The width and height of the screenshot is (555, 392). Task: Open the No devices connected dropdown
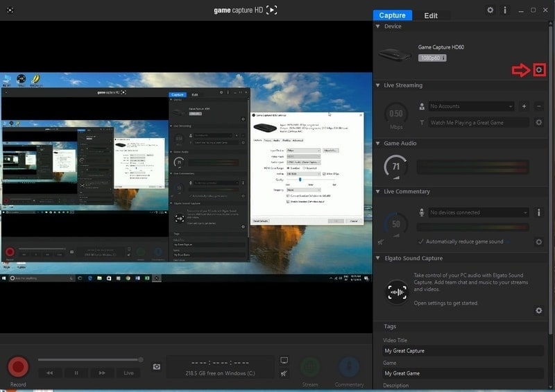tap(479, 212)
